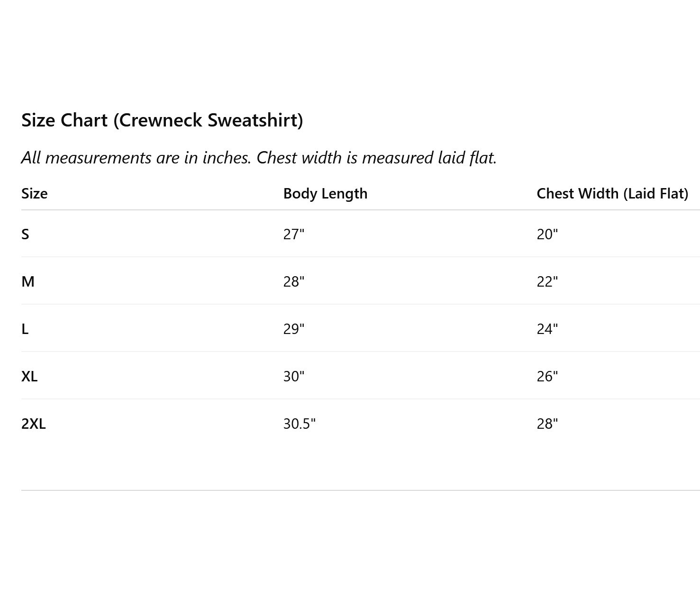This screenshot has width=700, height=614.
Task: Select the 2XL size row label
Action: coord(34,424)
